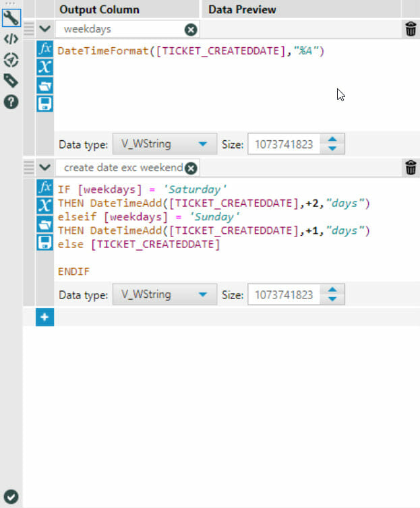The width and height of the screenshot is (420, 508).
Task: Clear the weekdays output column name
Action: pyautogui.click(x=191, y=30)
